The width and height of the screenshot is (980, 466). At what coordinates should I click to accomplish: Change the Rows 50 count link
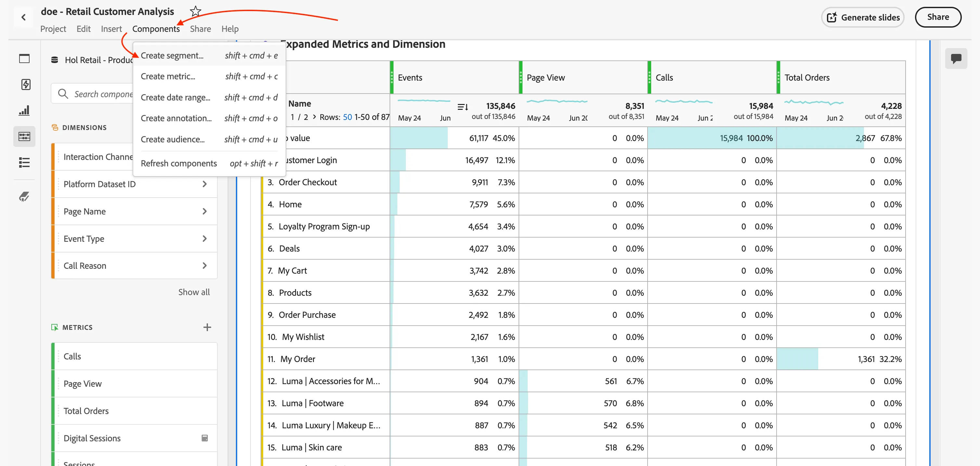point(347,117)
